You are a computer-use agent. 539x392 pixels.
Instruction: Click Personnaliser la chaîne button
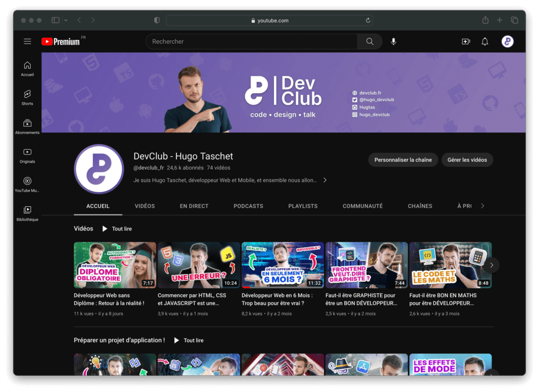click(403, 160)
